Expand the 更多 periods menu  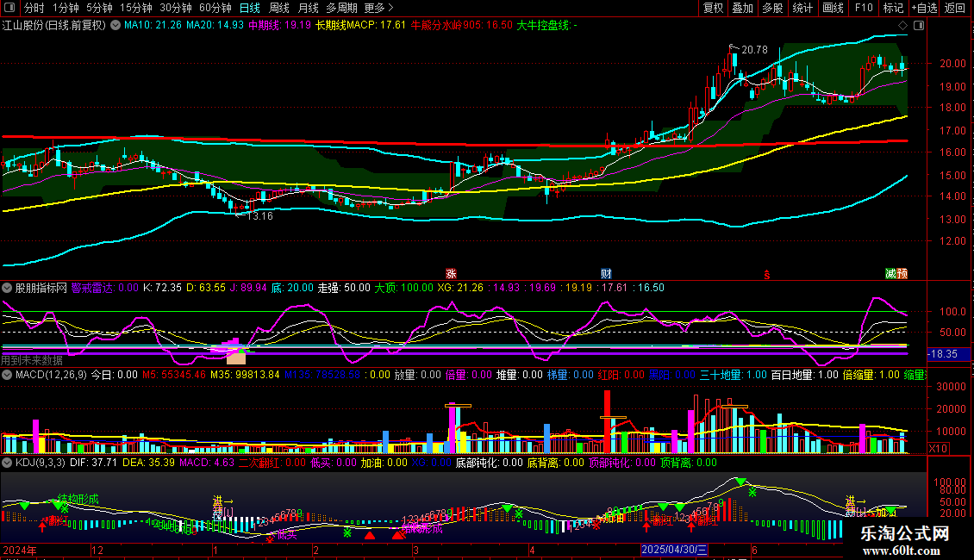tap(378, 8)
